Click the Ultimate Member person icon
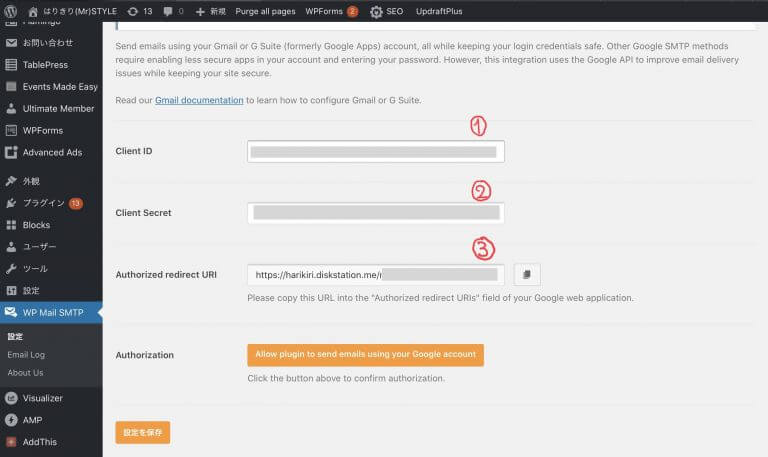The height and width of the screenshot is (457, 768). 11,109
